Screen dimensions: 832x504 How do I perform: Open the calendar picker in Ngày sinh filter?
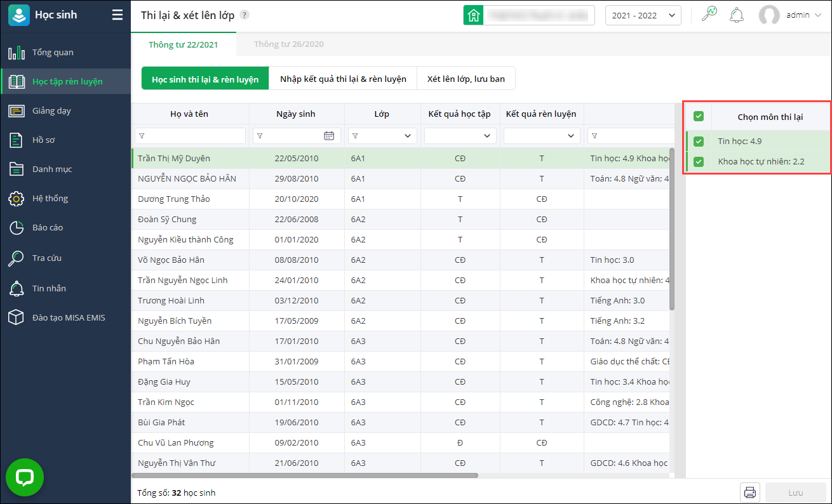pyautogui.click(x=328, y=136)
